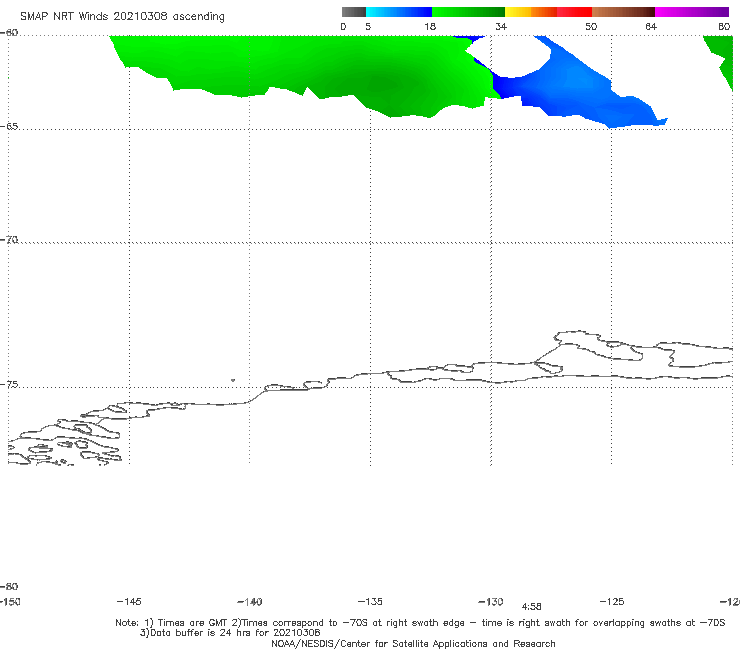740x650 pixels.
Task: Click the color bar label "34"
Action: pyautogui.click(x=501, y=26)
